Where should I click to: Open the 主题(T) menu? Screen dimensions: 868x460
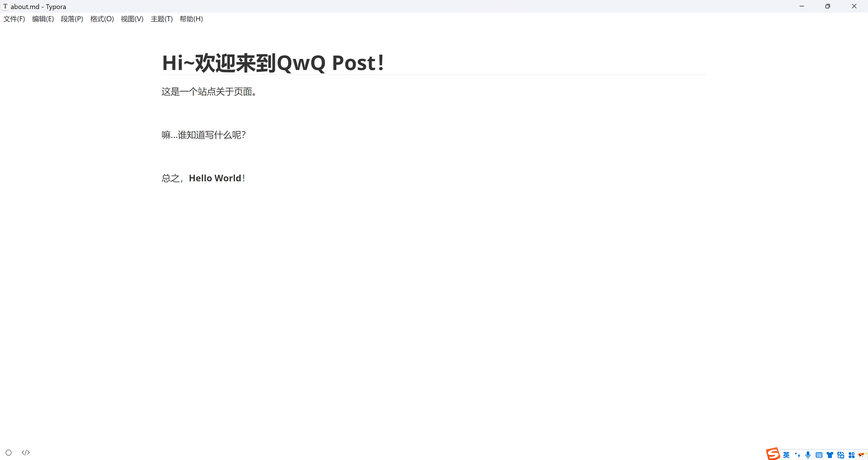coord(162,19)
